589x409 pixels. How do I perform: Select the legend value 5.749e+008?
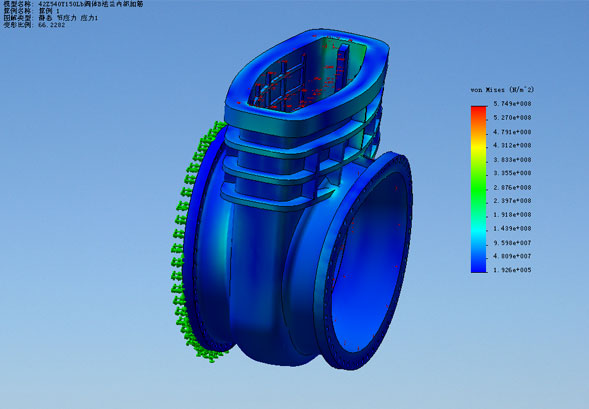512,104
